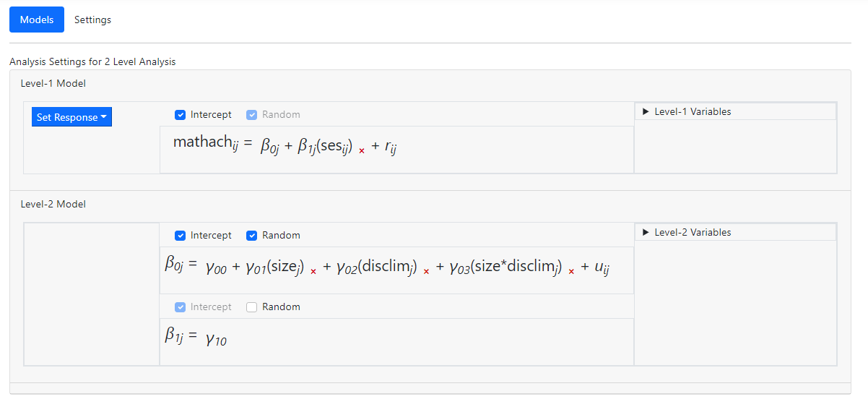Remove the ses term using its red x
The width and height of the screenshot is (868, 407).
pos(362,150)
